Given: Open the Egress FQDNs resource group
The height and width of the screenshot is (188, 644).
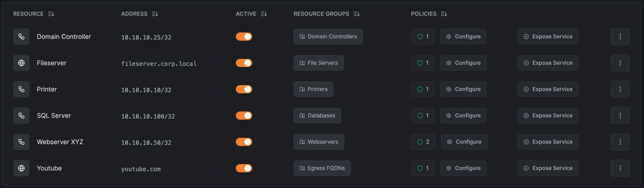Looking at the screenshot, I should [322, 168].
